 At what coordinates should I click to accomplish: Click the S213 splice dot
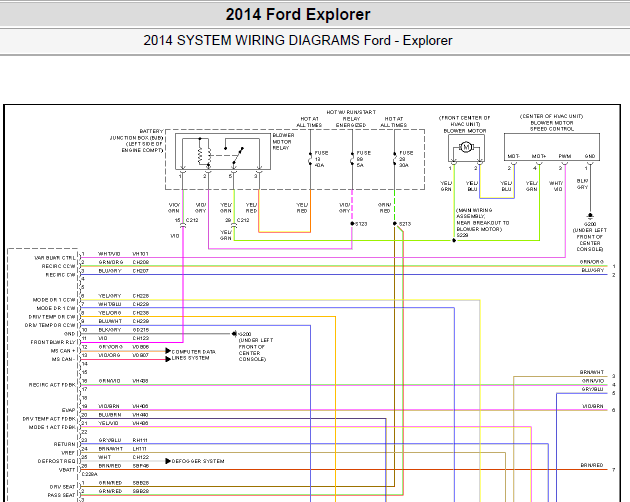click(x=395, y=223)
